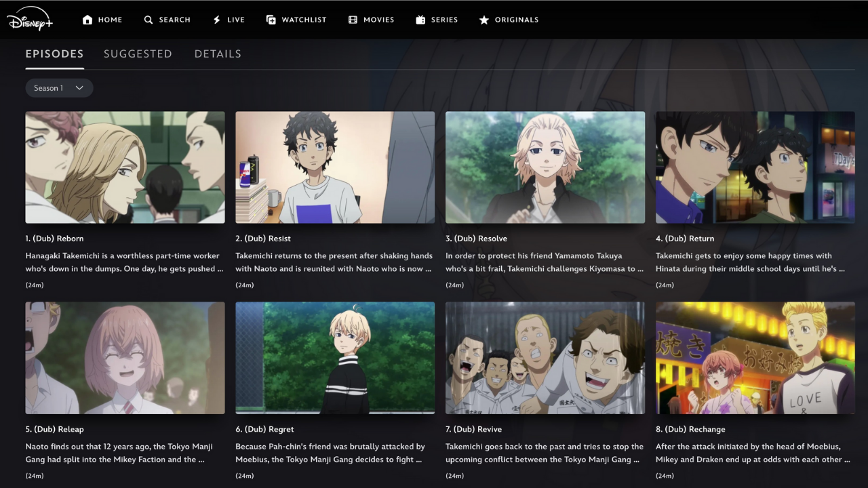Play episode 7 Revive thumbnail

[545, 358]
